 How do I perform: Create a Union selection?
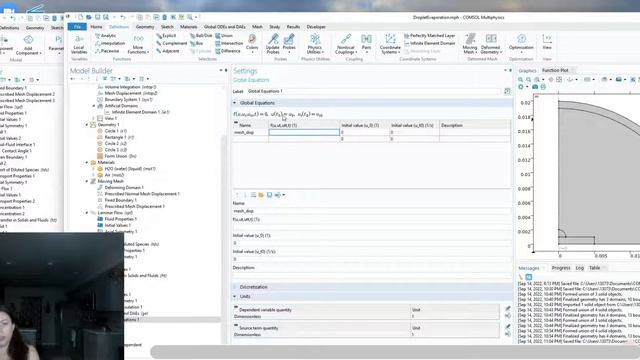click(224, 36)
